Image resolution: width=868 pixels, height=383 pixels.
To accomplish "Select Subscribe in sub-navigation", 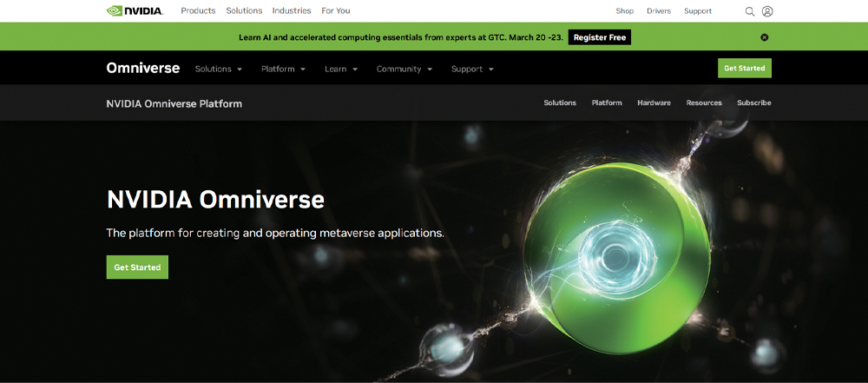I will 754,103.
